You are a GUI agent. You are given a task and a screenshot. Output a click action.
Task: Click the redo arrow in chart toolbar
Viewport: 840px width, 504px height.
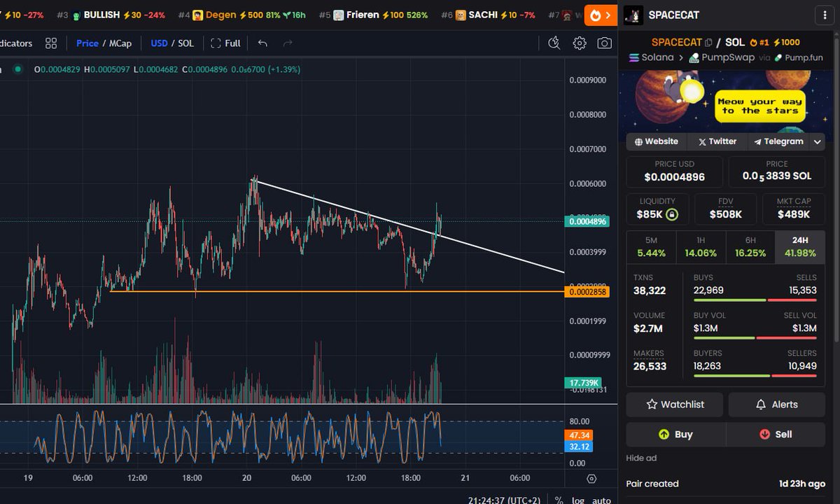288,43
